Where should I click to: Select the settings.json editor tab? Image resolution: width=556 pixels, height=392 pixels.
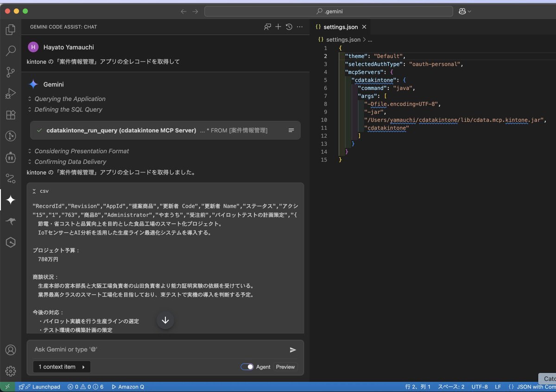click(x=341, y=27)
